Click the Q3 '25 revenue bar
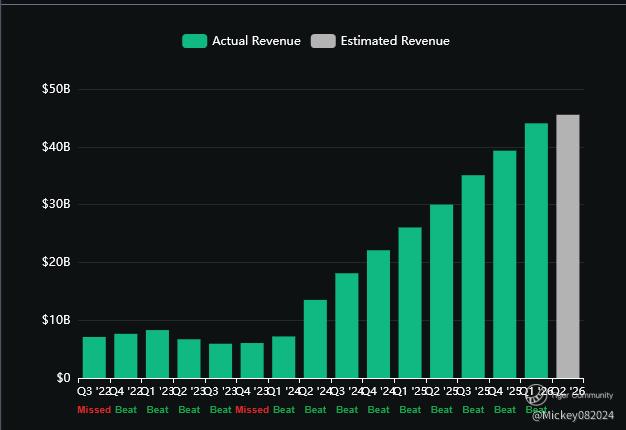Viewport: 626px width, 430px height. (473, 276)
